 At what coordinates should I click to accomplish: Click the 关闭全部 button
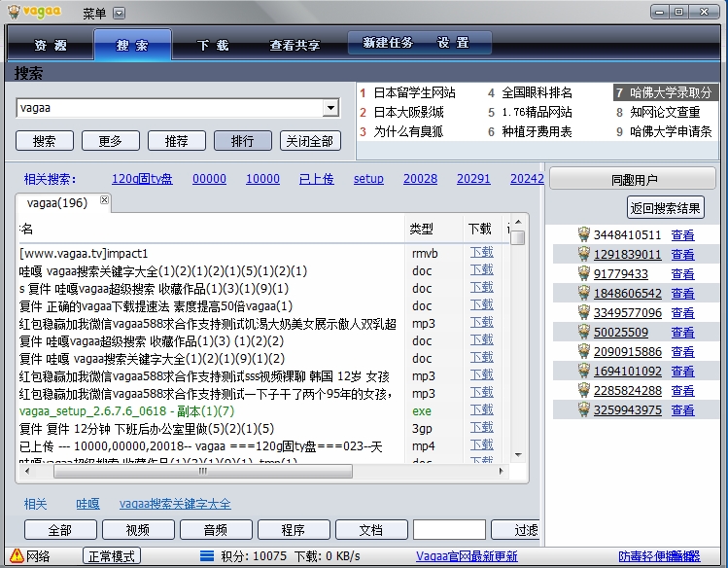tap(310, 141)
